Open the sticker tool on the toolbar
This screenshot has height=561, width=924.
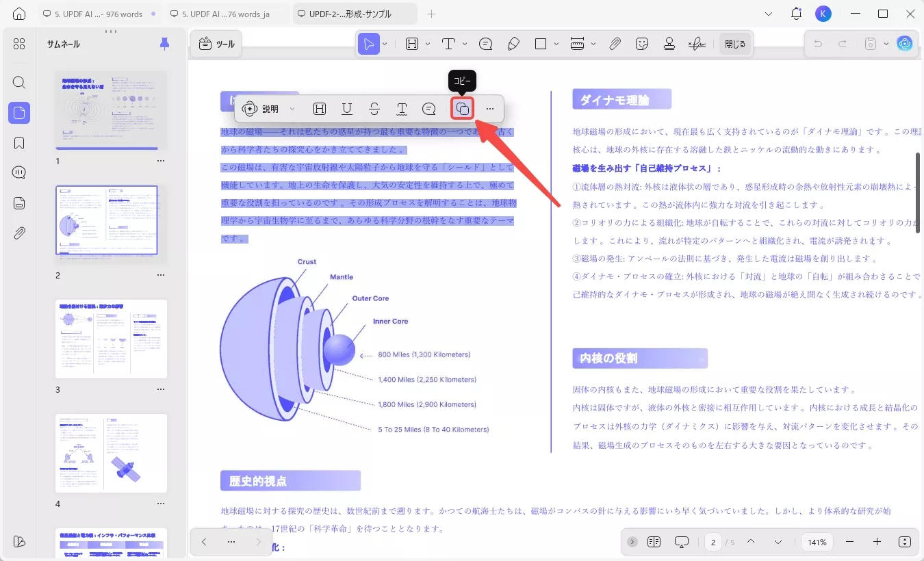point(642,43)
